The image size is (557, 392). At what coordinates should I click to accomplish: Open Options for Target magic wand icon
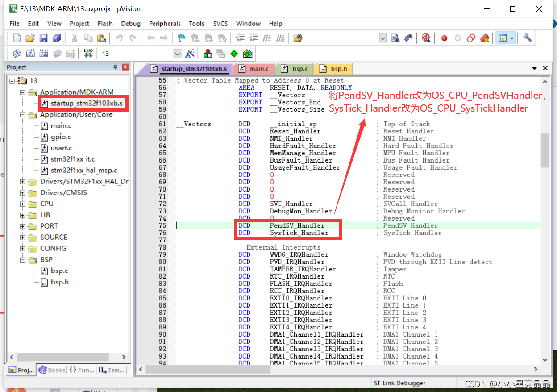190,54
